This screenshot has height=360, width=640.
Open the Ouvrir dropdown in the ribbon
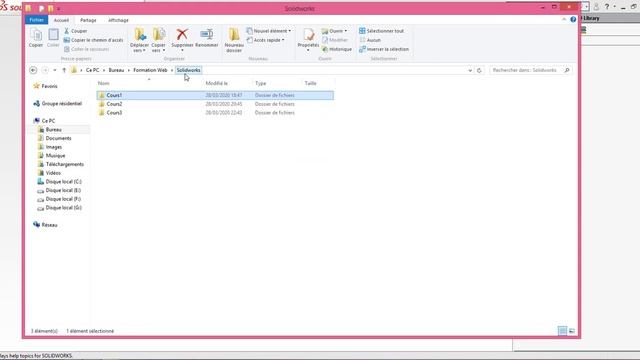334,31
